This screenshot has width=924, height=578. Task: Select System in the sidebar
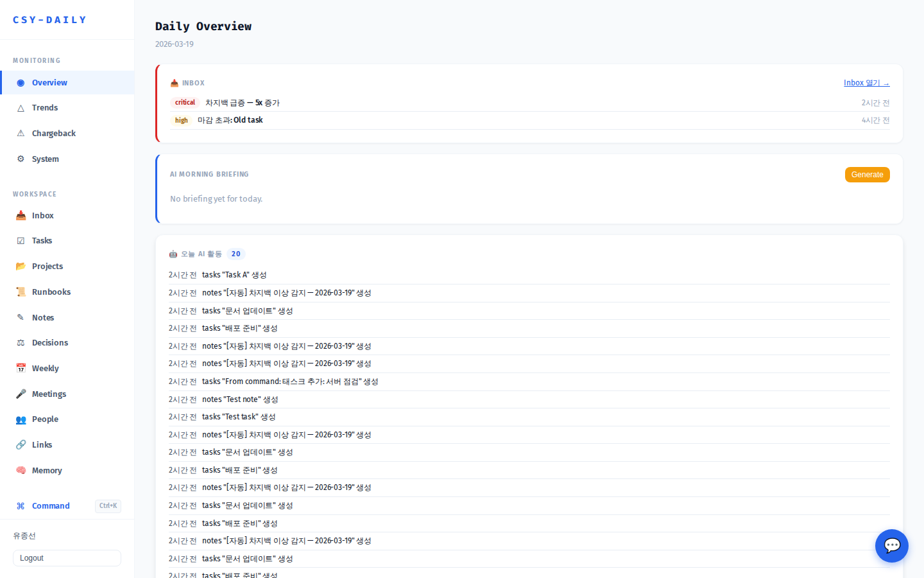46,159
